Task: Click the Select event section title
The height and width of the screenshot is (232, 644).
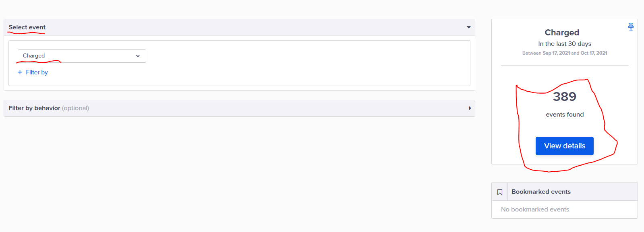Action: point(27,27)
